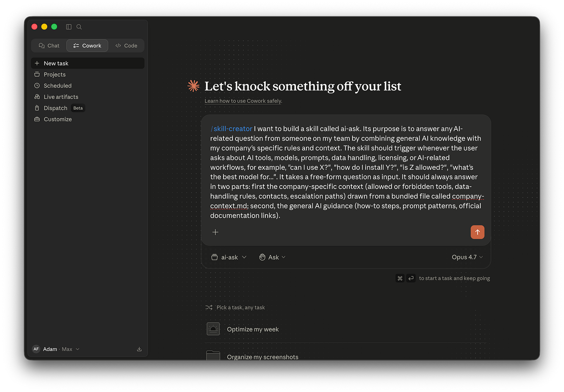Click the AF avatar badge
The height and width of the screenshot is (392, 564).
pos(36,349)
